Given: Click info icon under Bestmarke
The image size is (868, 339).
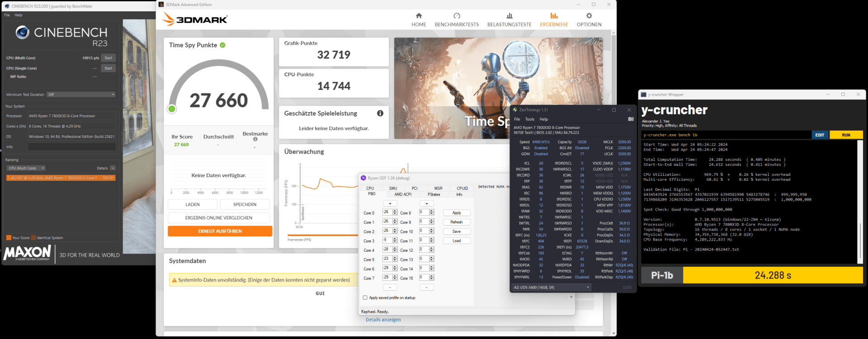Looking at the screenshot, I should [255, 139].
